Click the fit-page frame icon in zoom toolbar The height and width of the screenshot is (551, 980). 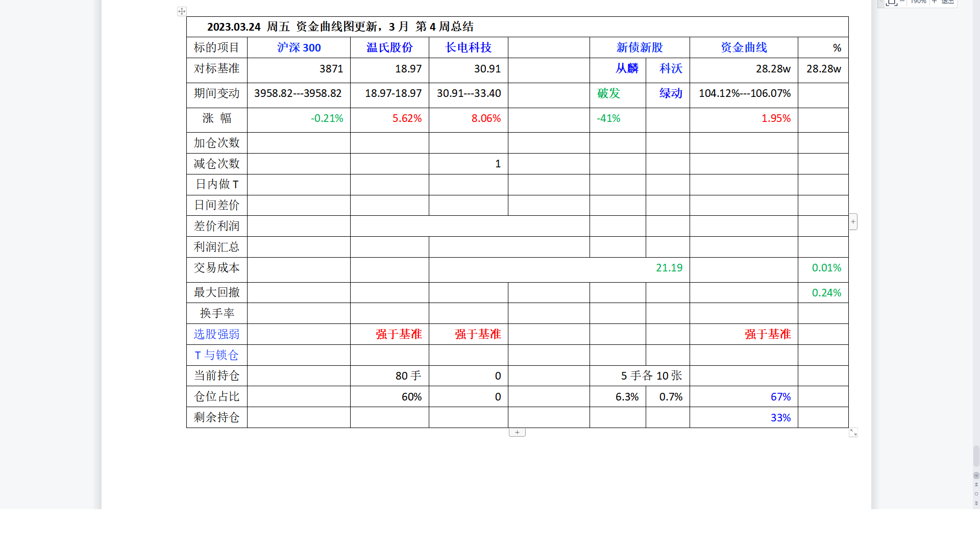[x=891, y=3]
